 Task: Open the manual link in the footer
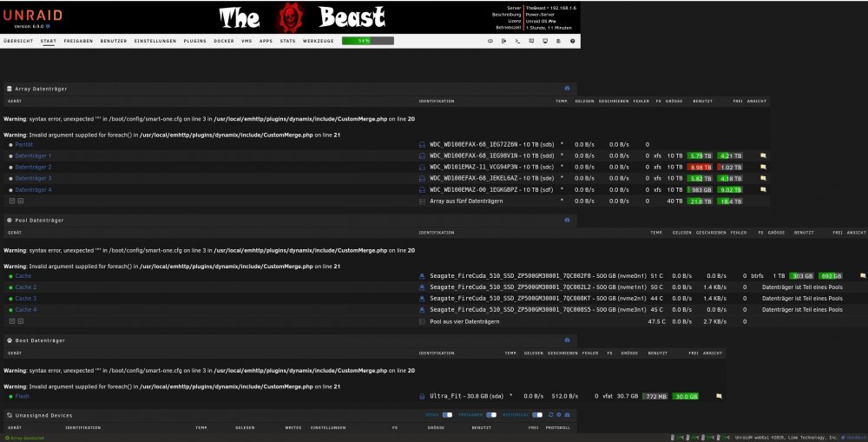pos(855,438)
